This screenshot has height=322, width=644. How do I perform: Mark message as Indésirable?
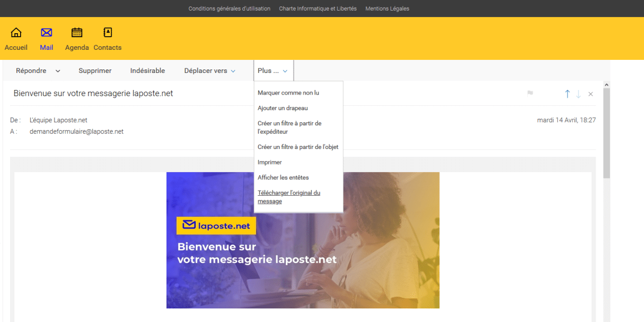tap(147, 71)
